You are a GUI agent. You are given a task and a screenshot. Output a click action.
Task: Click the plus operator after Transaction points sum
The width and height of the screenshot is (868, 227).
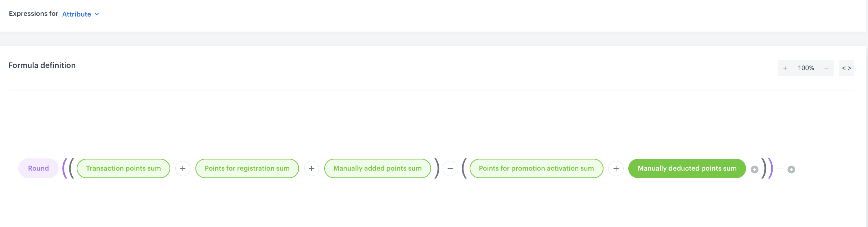click(183, 168)
